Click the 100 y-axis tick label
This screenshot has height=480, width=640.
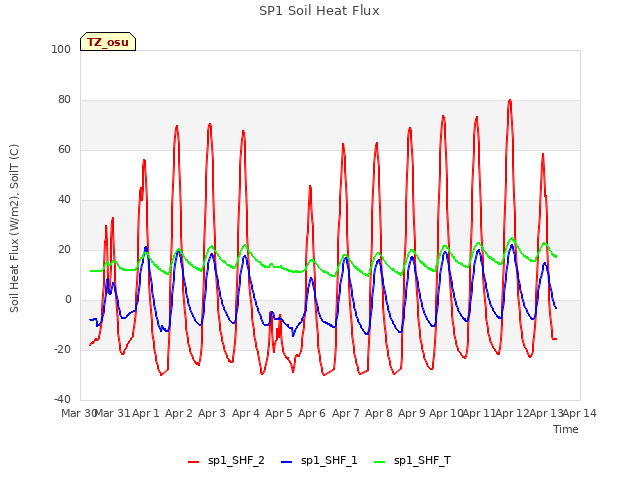coord(61,49)
